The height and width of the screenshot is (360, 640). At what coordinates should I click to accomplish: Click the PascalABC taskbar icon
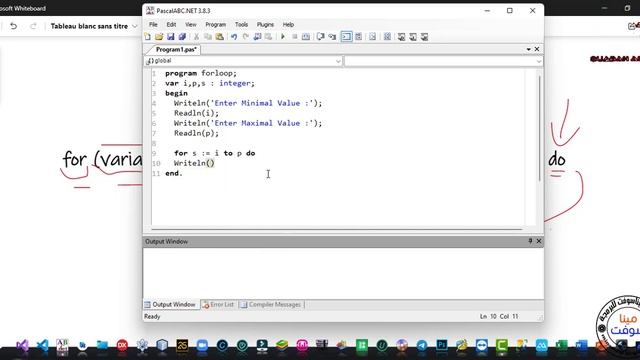click(62, 346)
